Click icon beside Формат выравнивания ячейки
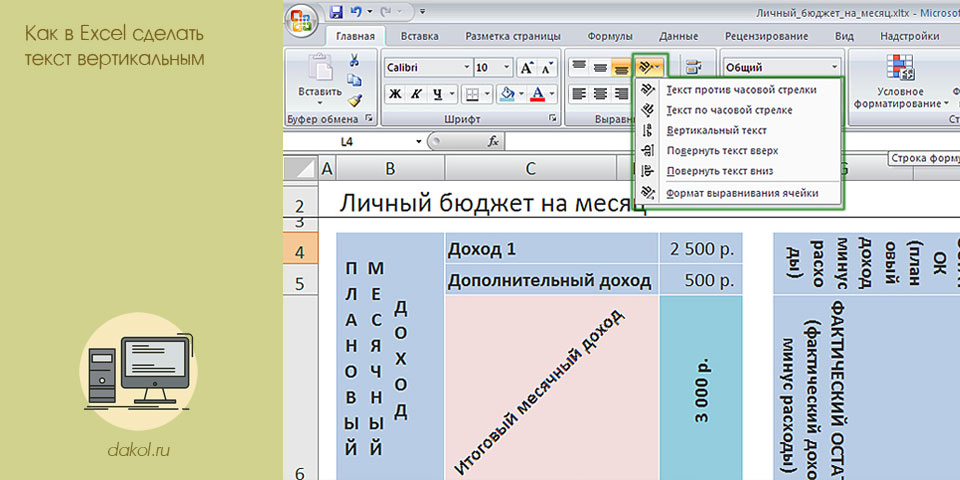This screenshot has height=480, width=960. 648,193
